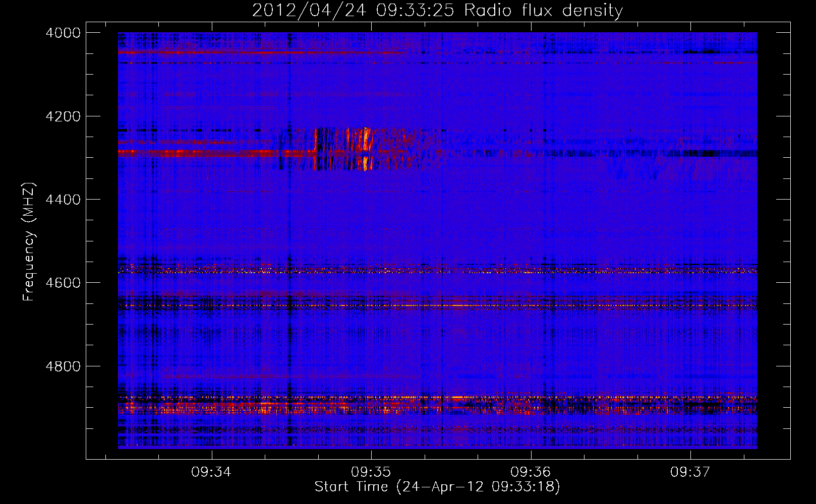Click the 09:37 time tick label
Viewport: 816px width, 504px height.
click(x=690, y=472)
